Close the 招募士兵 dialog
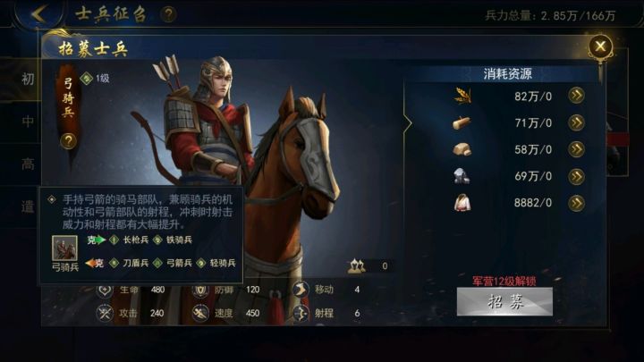644x362 pixels. click(x=600, y=46)
